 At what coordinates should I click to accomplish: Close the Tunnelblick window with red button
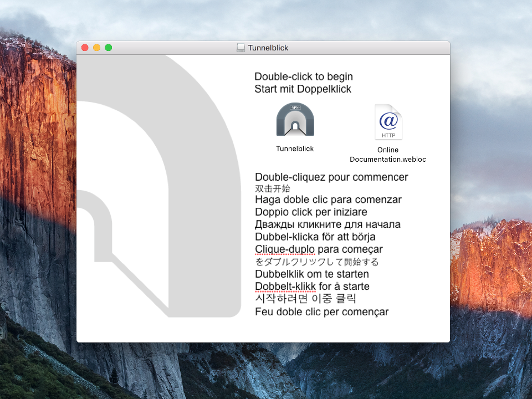85,48
